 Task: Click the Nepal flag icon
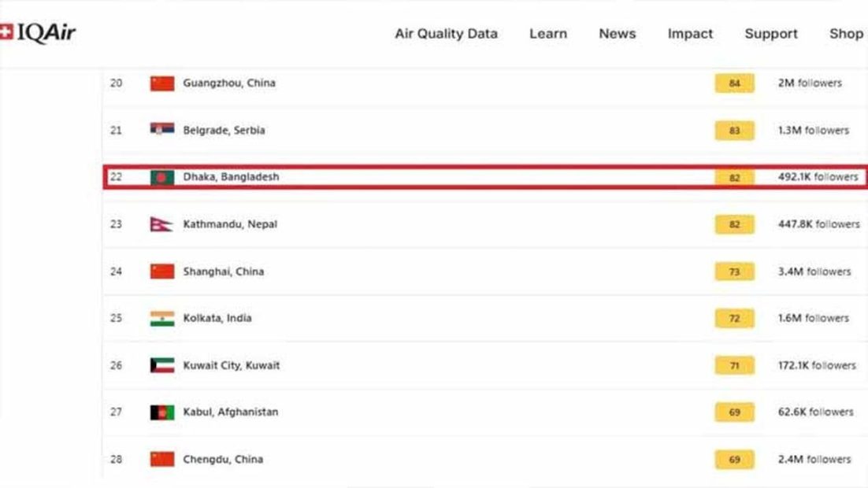pyautogui.click(x=161, y=224)
